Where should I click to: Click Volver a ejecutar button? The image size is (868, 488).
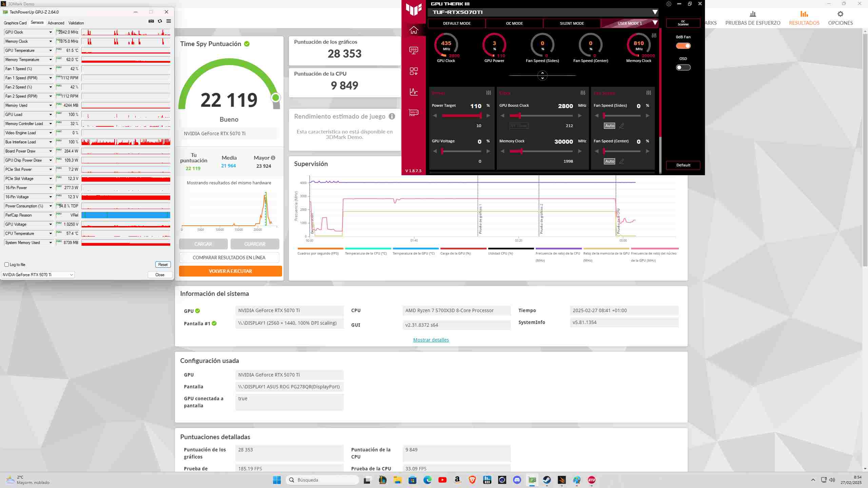[231, 271]
